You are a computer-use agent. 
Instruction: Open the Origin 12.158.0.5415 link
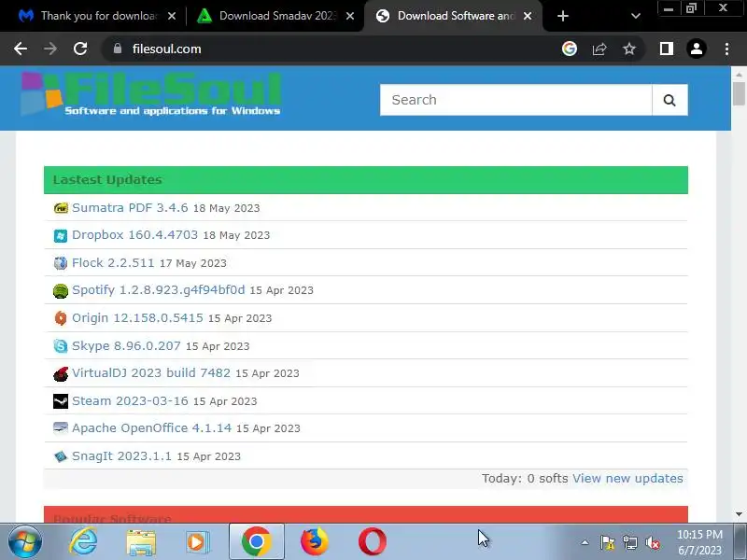point(137,318)
